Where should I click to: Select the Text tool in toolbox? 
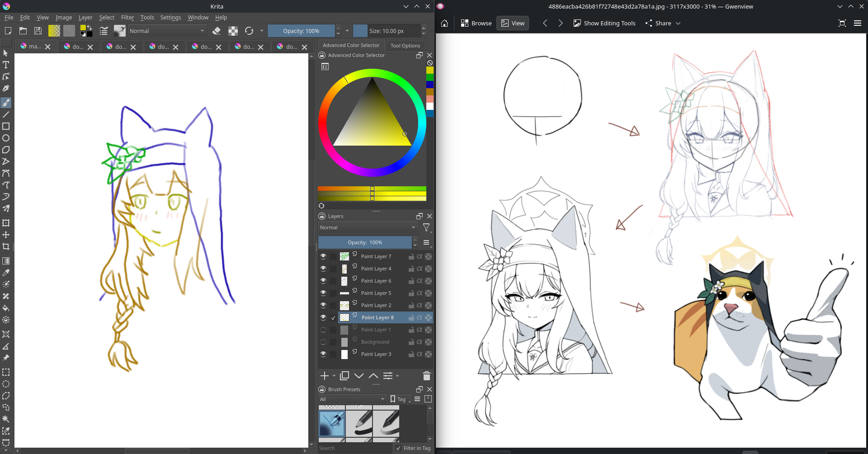coord(6,65)
